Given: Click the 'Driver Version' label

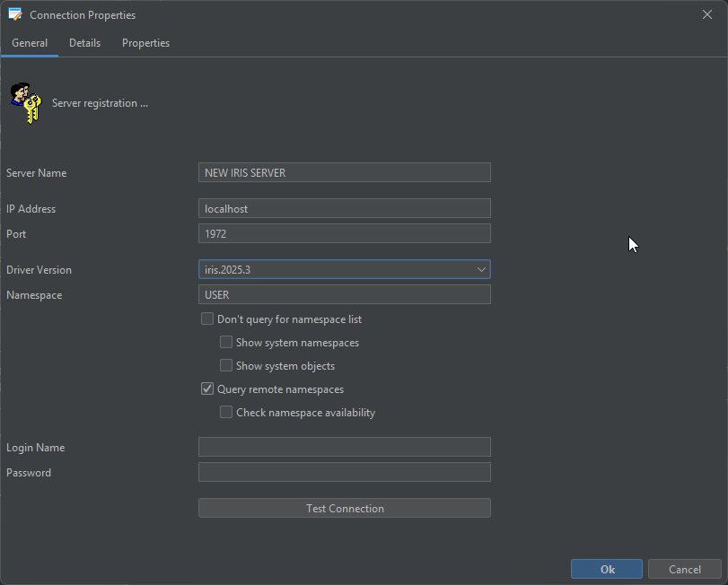Looking at the screenshot, I should click(x=39, y=270).
